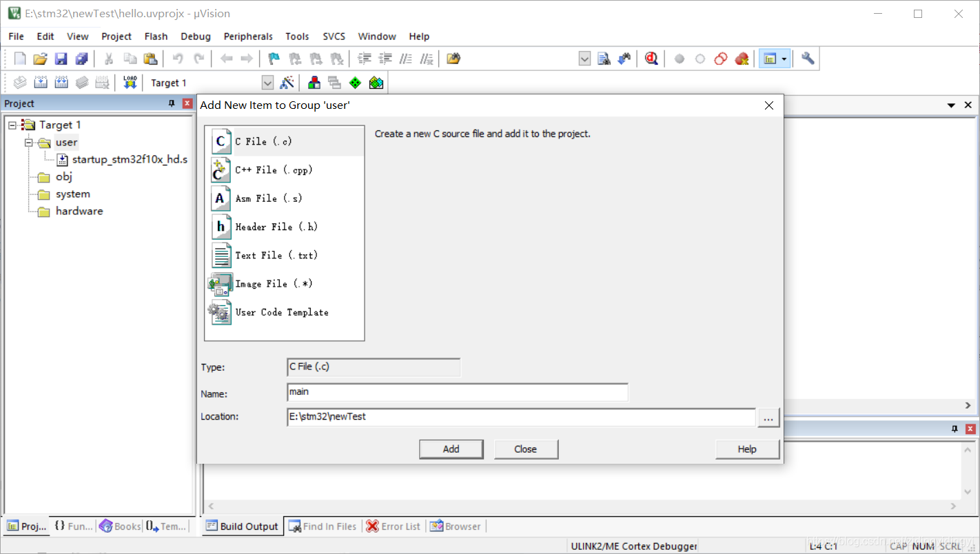Click the Incremental Find icon
980x554 pixels.
point(624,59)
